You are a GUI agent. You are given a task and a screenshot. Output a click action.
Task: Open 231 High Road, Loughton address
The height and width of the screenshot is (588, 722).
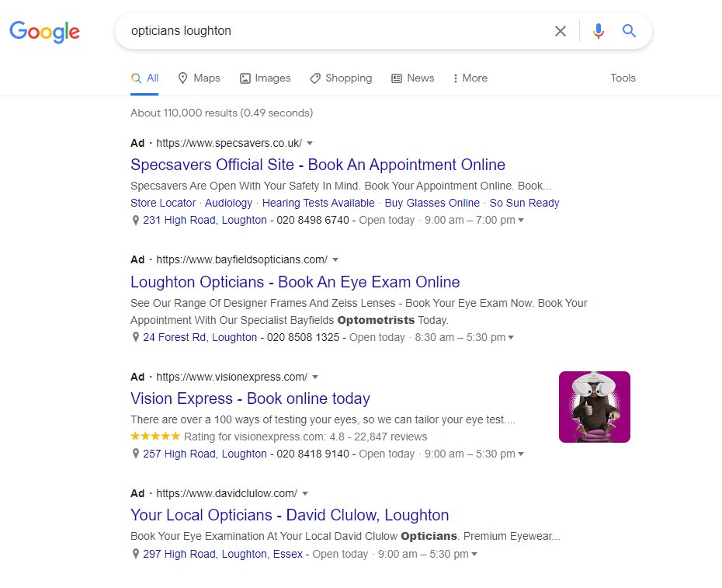pos(205,221)
